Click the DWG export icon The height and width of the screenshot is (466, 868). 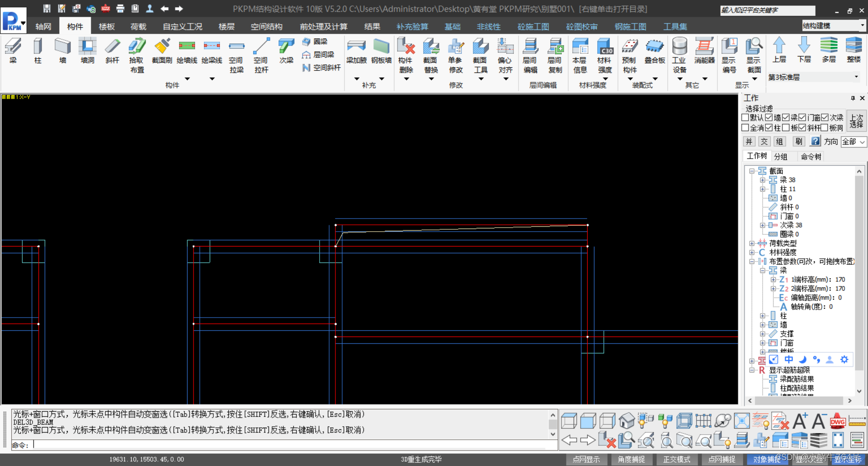(x=838, y=421)
